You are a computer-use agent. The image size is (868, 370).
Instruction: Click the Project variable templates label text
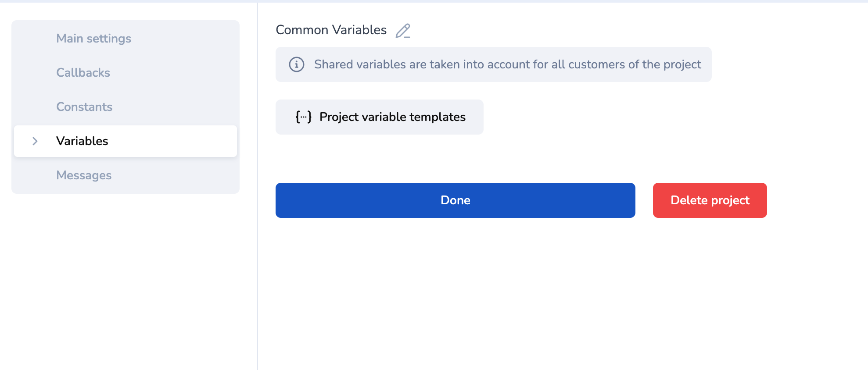[392, 117]
